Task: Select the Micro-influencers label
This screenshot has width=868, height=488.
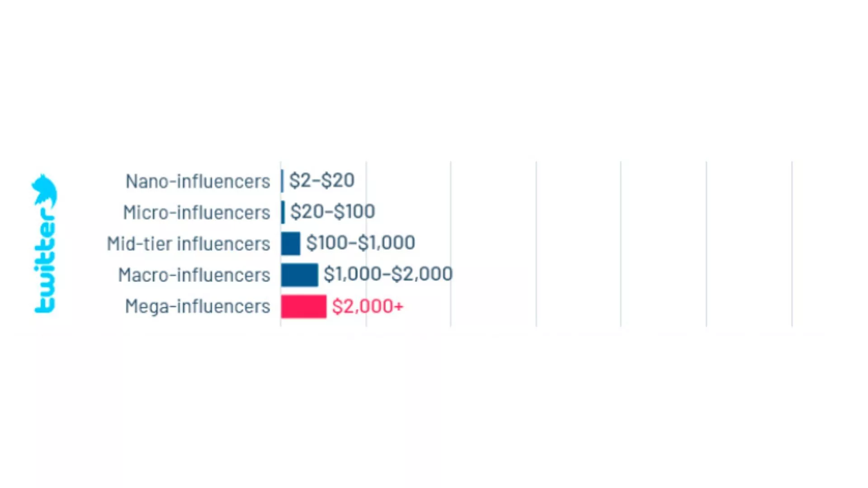Action: (196, 212)
